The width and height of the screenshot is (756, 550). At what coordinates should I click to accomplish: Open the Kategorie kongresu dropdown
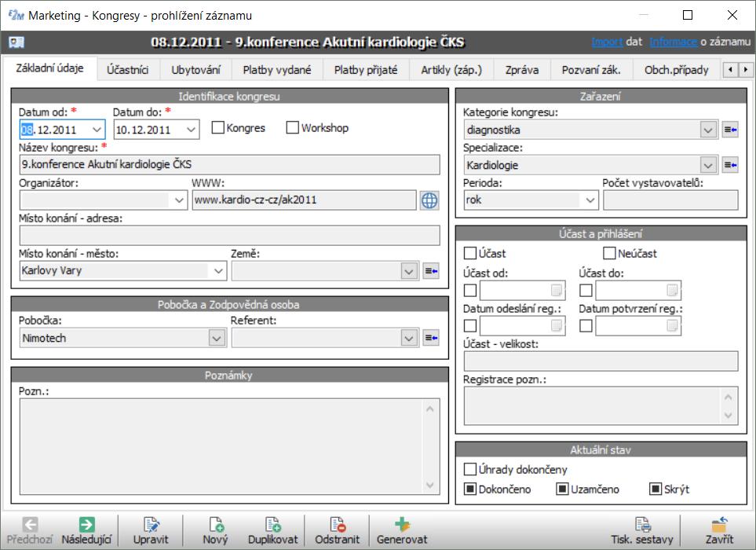tap(708, 130)
